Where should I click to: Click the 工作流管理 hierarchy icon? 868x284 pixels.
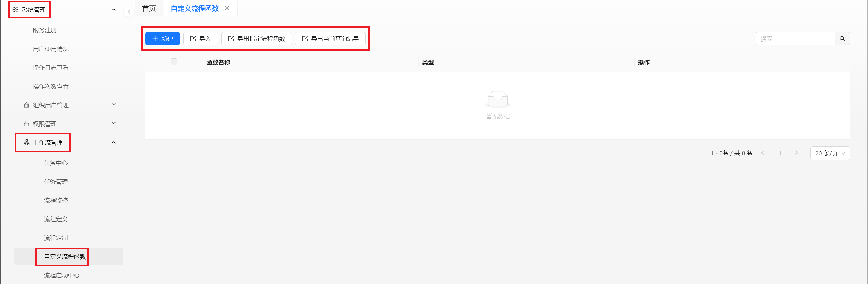click(x=27, y=142)
